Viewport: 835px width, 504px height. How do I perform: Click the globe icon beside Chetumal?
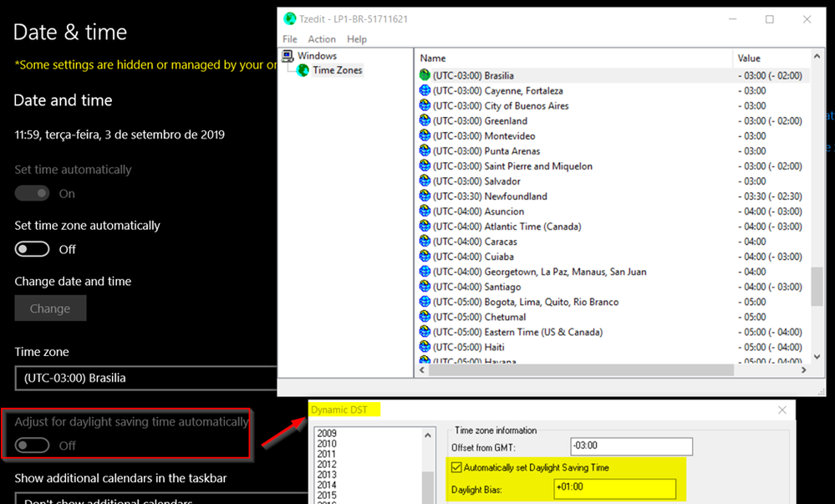coord(425,317)
